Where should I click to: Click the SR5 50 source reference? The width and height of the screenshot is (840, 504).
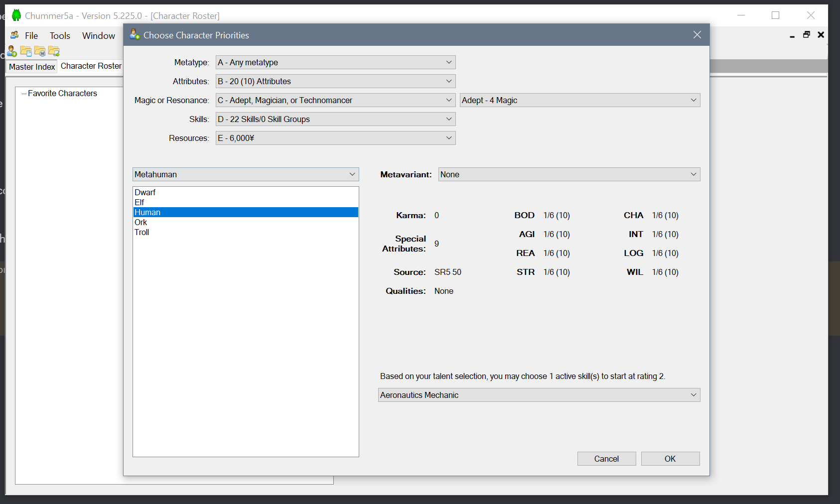tap(448, 272)
